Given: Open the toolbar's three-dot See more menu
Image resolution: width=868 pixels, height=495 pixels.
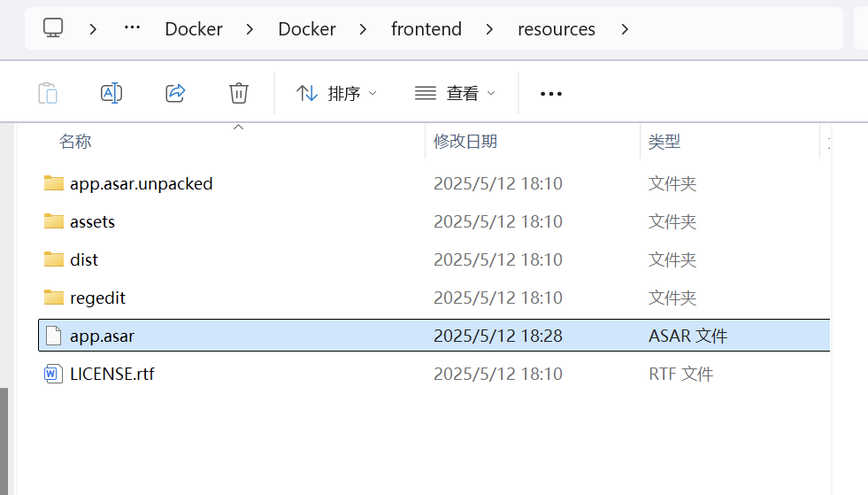Looking at the screenshot, I should pos(551,94).
